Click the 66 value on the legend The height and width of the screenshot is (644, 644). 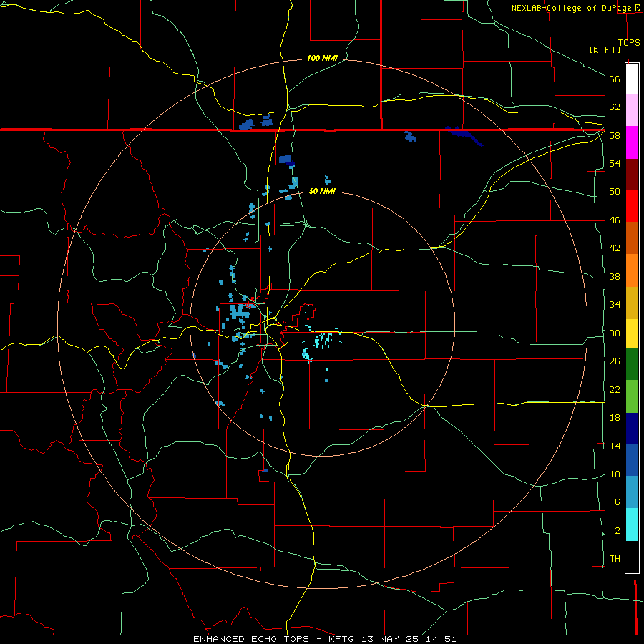[x=615, y=79]
